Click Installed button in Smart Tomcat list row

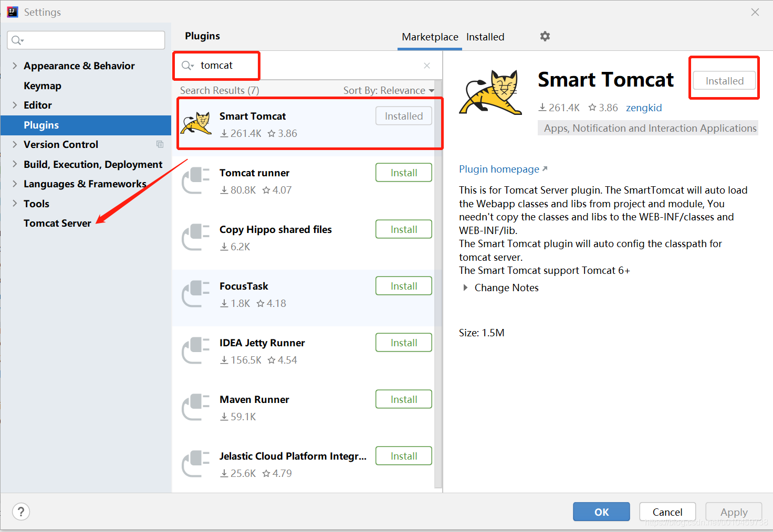[x=404, y=116]
